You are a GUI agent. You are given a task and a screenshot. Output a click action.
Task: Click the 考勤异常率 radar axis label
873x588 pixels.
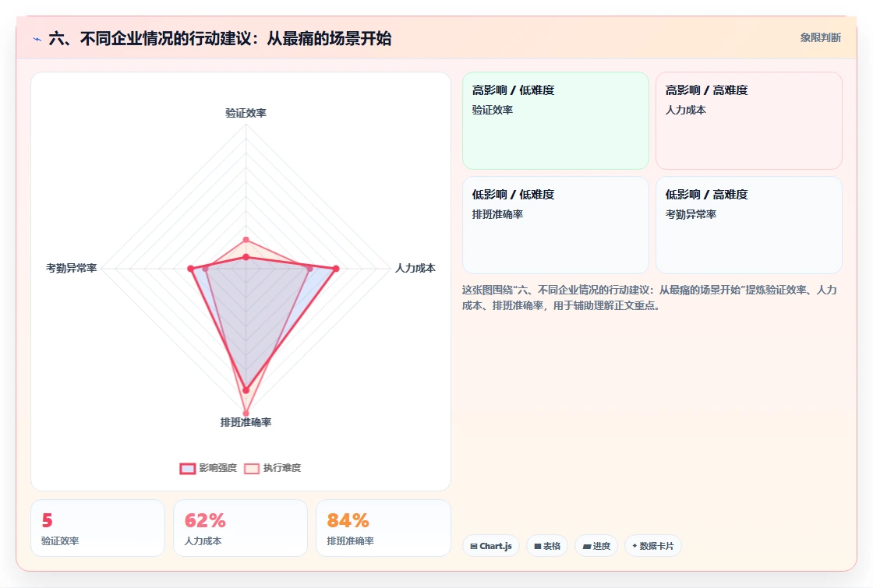pos(71,268)
